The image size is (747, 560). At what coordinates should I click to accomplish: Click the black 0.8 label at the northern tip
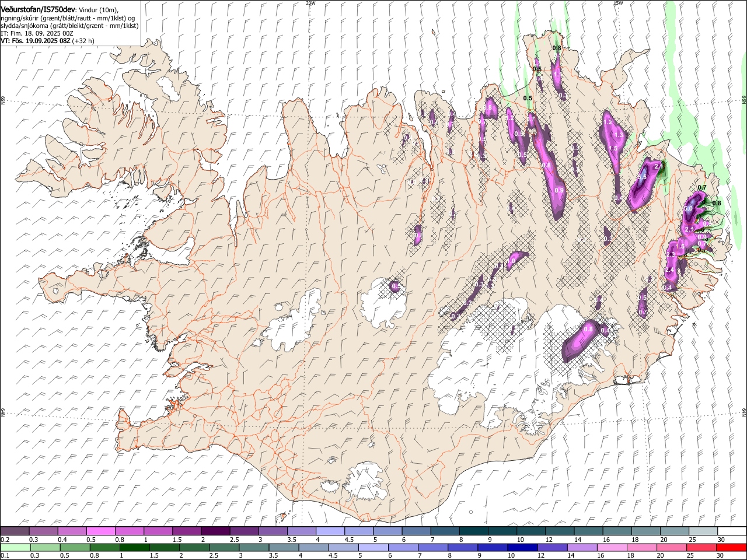tap(557, 48)
